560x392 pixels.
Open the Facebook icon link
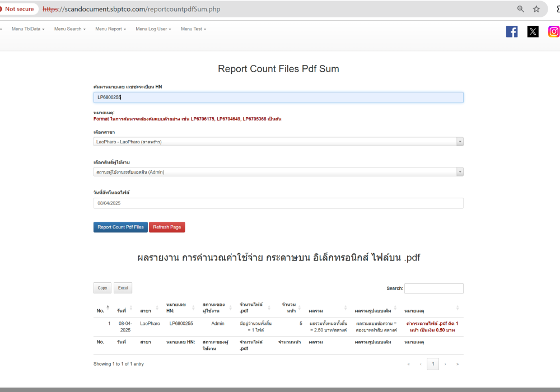512,32
